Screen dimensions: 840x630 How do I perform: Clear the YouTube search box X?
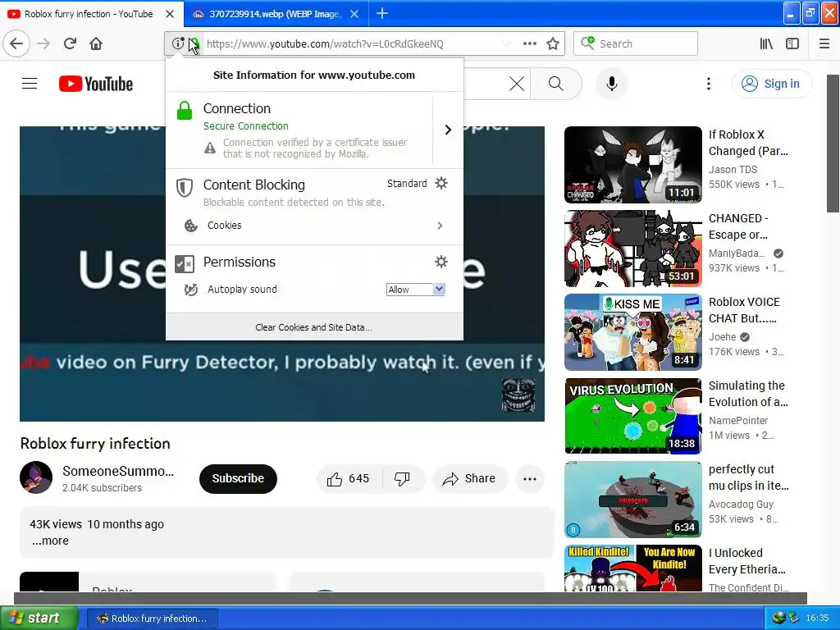point(517,84)
